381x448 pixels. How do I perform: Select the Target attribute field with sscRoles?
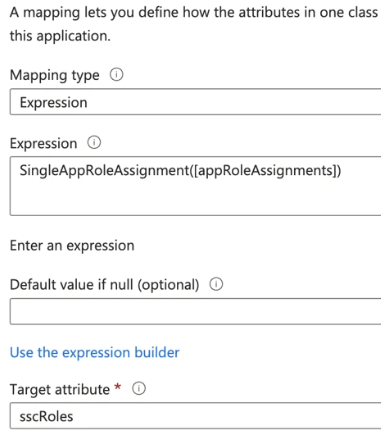(x=195, y=416)
